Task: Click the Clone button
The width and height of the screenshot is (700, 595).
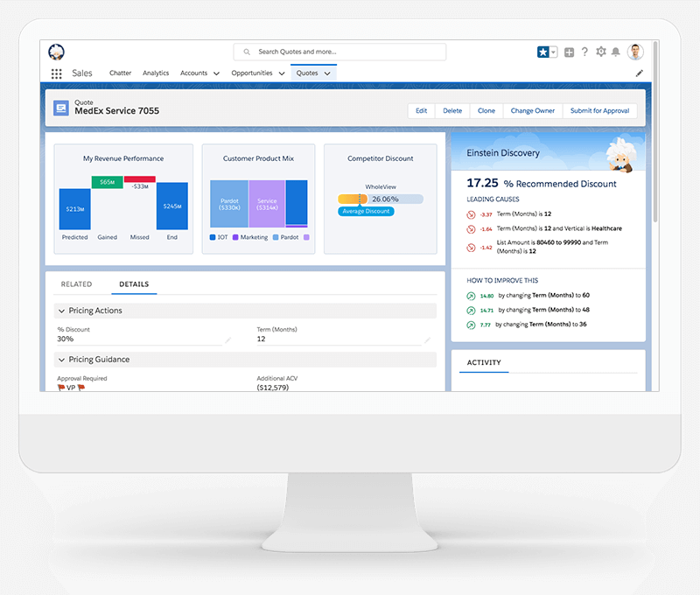Action: (x=486, y=111)
